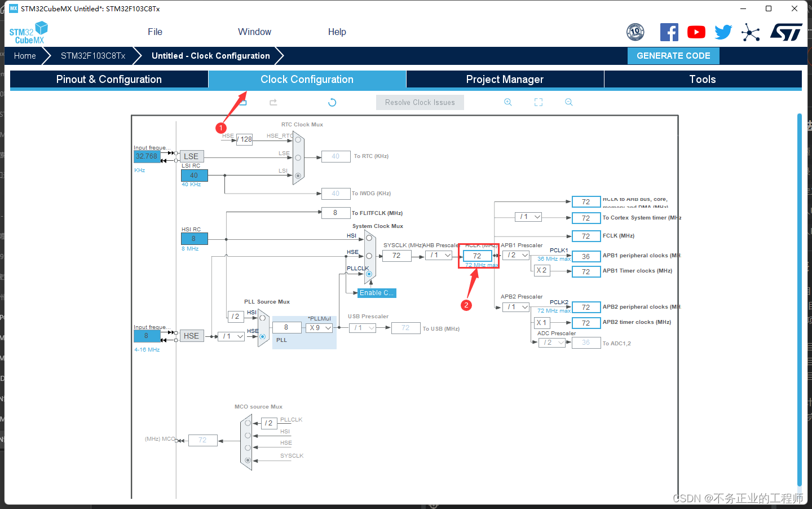
Task: Open the Help menu
Action: [337, 32]
